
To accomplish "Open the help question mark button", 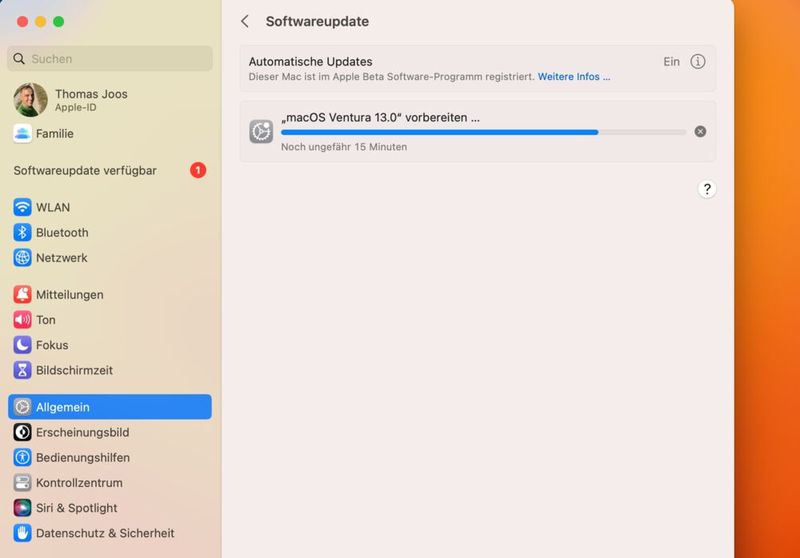I will pos(707,189).
